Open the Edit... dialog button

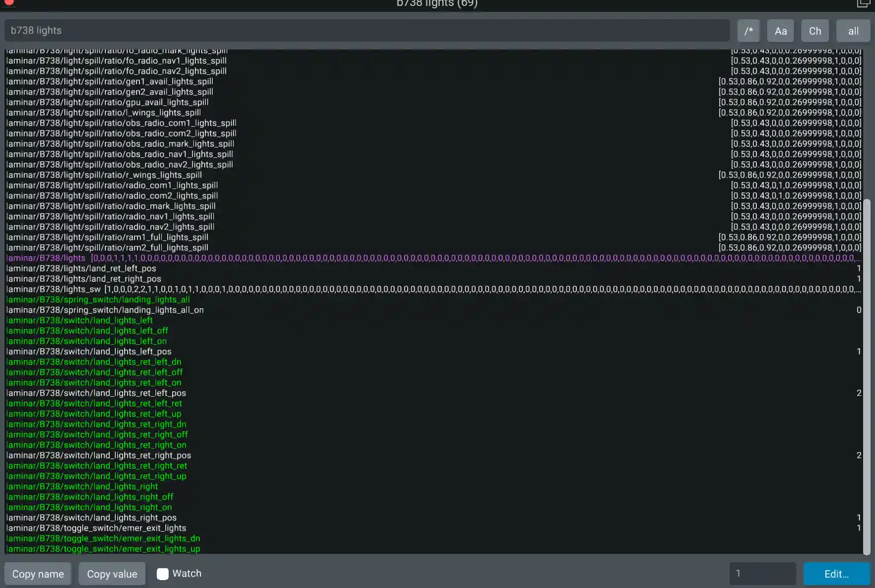pyautogui.click(x=836, y=574)
